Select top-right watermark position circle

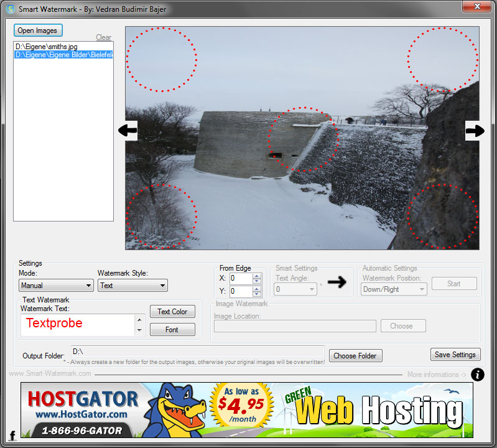point(443,60)
